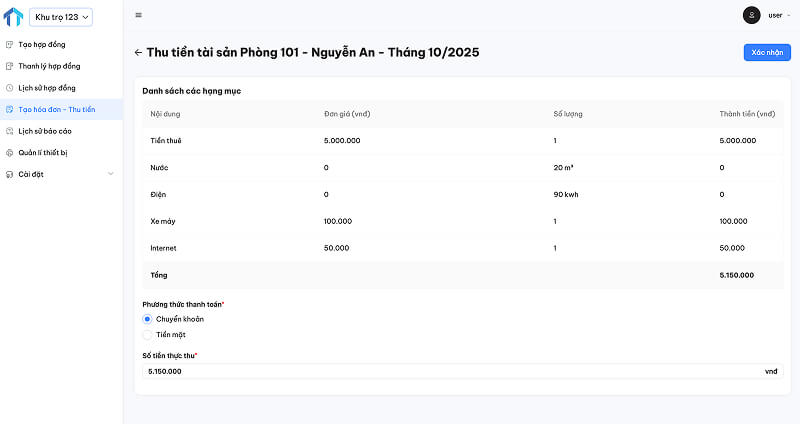Expand the Cài đặt menu chevron
The height and width of the screenshot is (424, 800).
point(111,174)
